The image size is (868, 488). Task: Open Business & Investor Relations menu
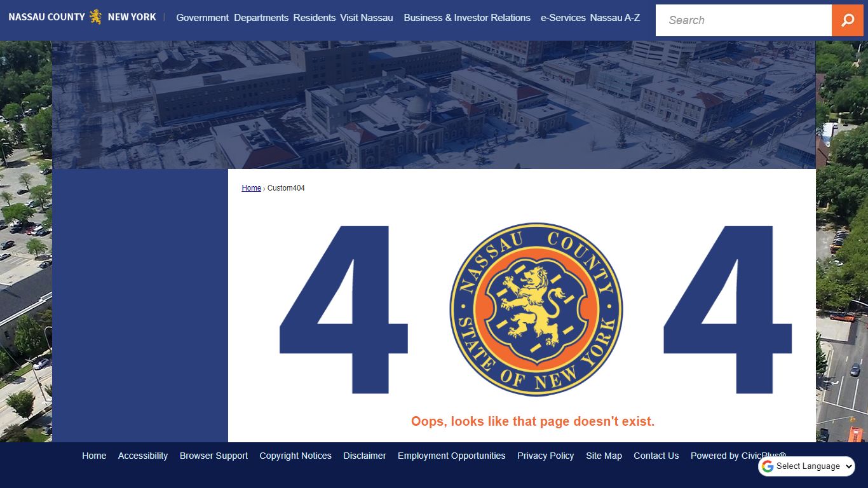coord(467,18)
